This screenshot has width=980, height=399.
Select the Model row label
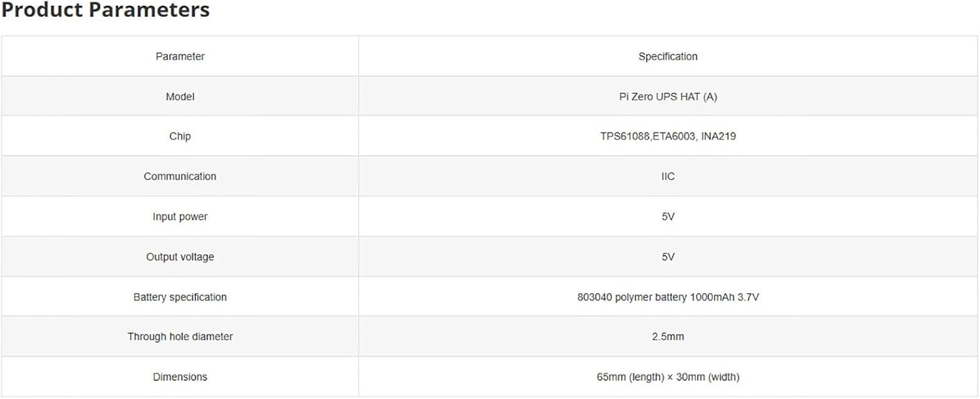click(180, 97)
